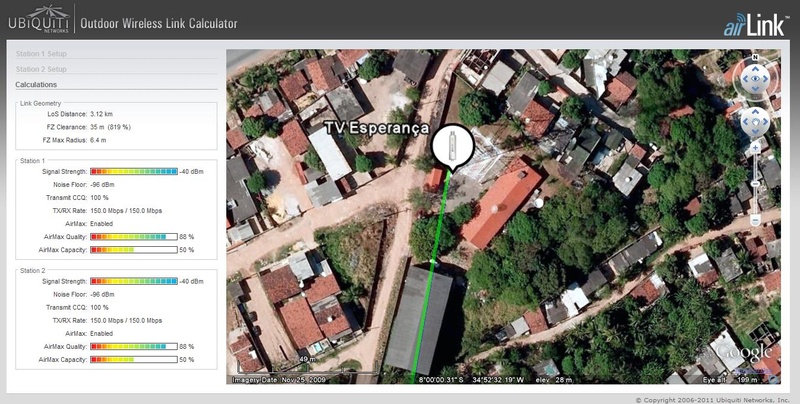Screen dimensions: 800x404
Task: Select the LoS Distance value 3.12 km
Action: point(101,114)
